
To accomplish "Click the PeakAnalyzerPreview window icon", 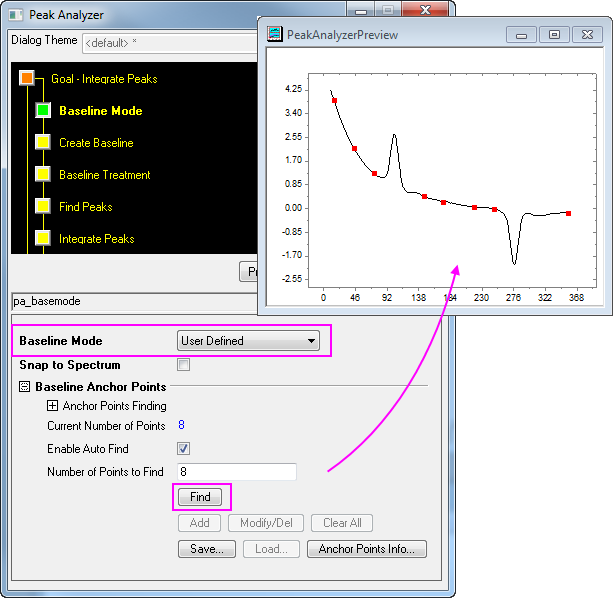I will (274, 34).
